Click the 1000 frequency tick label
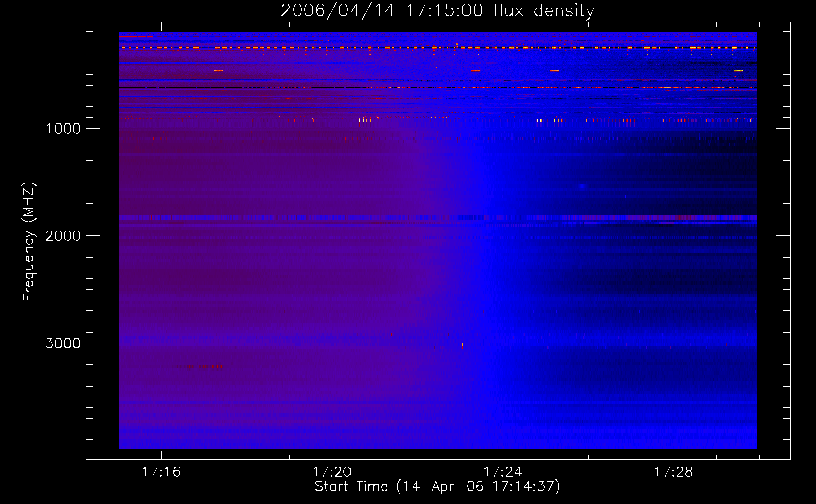Viewport: 816px width, 504px height. [x=63, y=129]
